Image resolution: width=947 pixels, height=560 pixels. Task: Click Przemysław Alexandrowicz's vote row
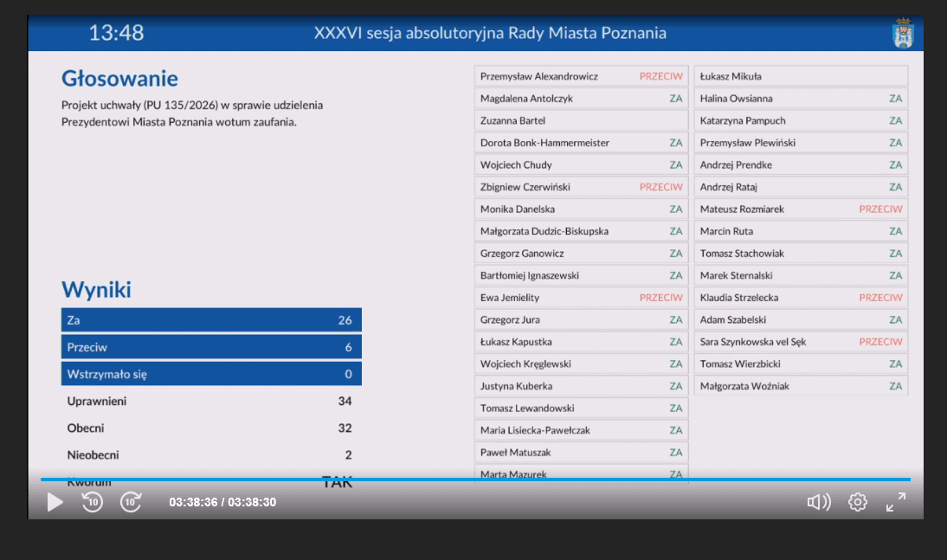pos(581,76)
